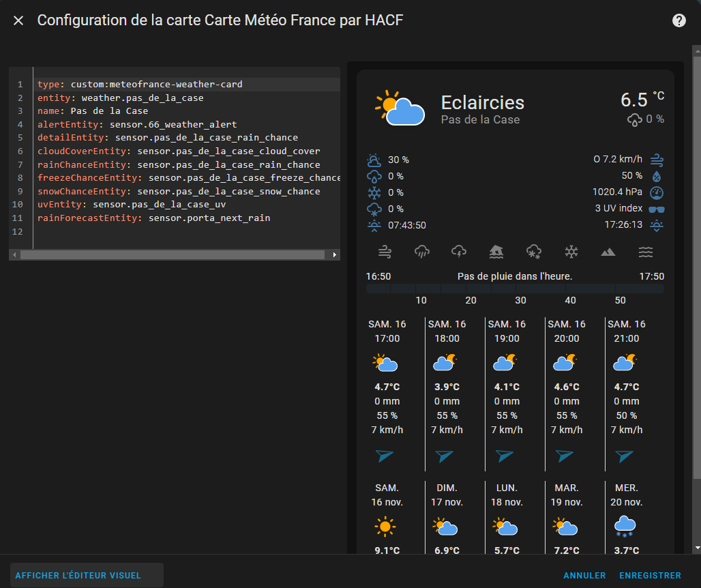
Task: Click the waves alert icon
Action: click(645, 252)
